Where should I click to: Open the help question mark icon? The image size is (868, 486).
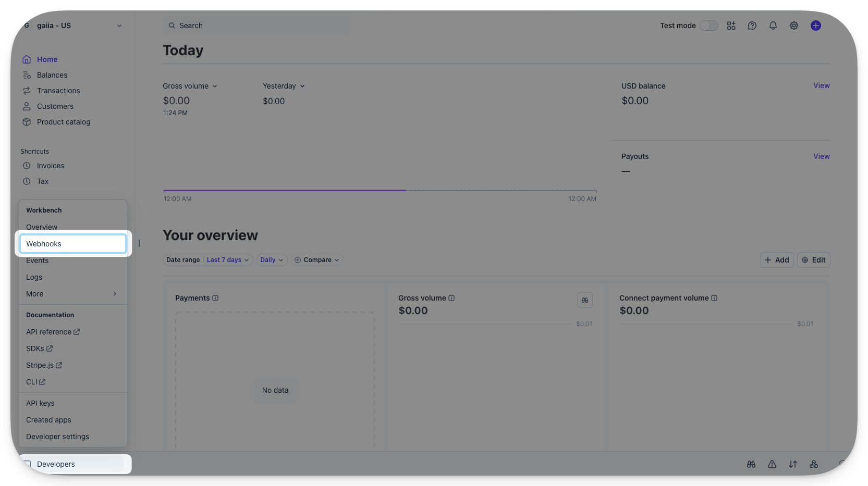tap(752, 26)
